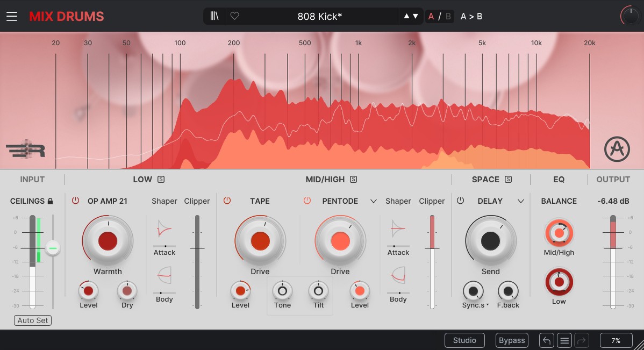Click the output level fader
Image resolution: width=644 pixels, height=350 pixels.
613,262
